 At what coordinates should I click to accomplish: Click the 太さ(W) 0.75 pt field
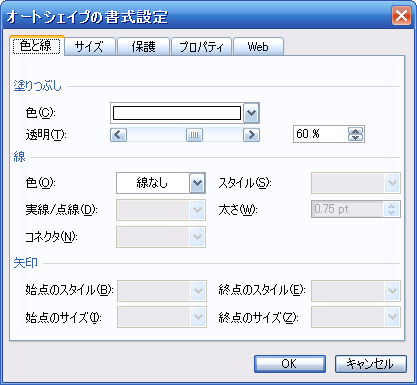tap(347, 209)
